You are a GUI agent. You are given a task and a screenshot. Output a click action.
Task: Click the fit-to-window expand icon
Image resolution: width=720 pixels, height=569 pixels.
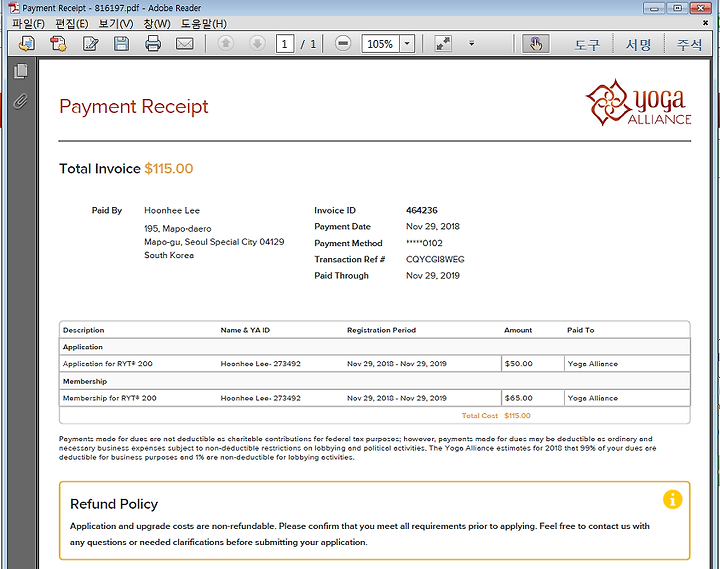tap(443, 44)
